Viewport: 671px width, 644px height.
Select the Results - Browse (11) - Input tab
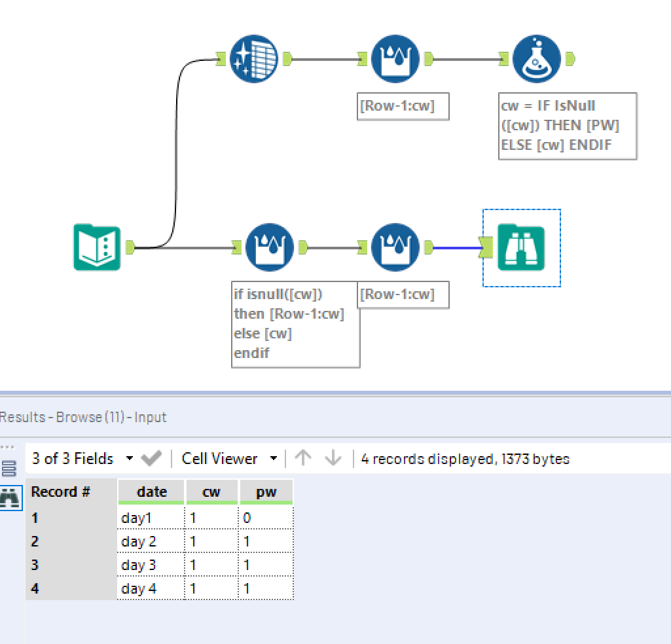[x=83, y=417]
